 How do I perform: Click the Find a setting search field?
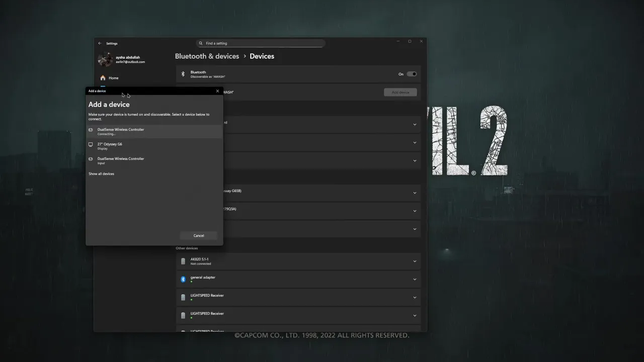(x=261, y=43)
